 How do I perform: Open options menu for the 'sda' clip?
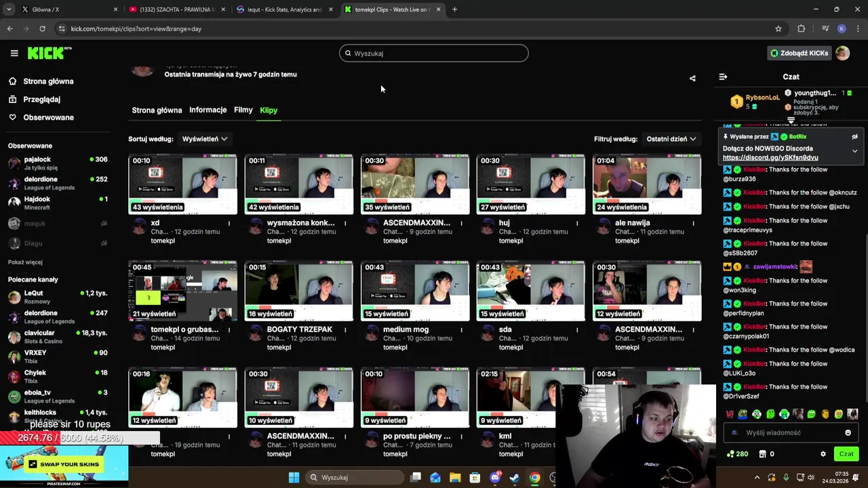pyautogui.click(x=577, y=329)
